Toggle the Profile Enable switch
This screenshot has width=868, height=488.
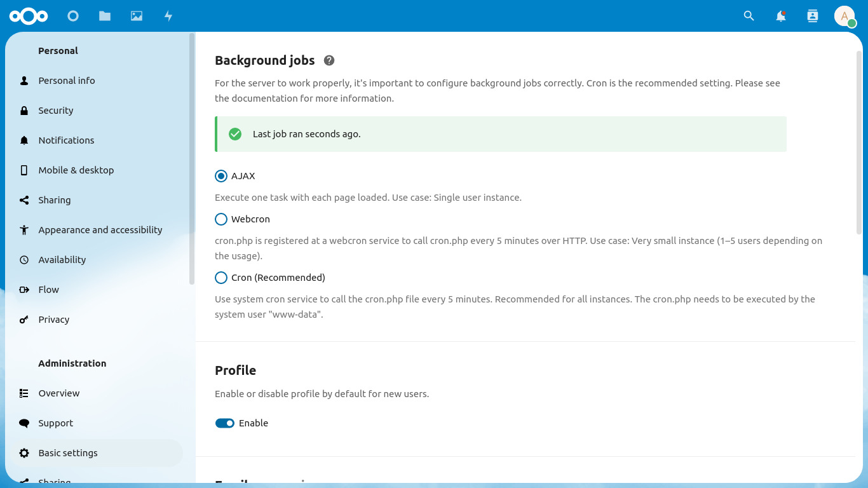click(x=225, y=423)
